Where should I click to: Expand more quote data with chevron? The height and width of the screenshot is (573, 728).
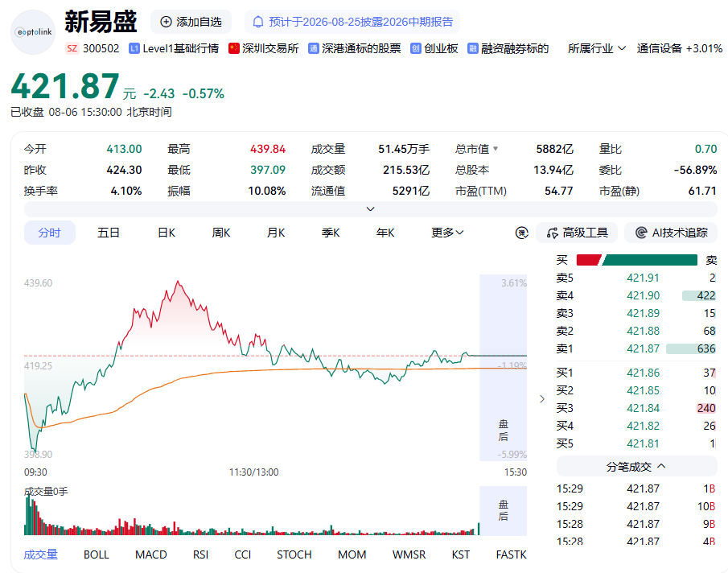click(371, 209)
